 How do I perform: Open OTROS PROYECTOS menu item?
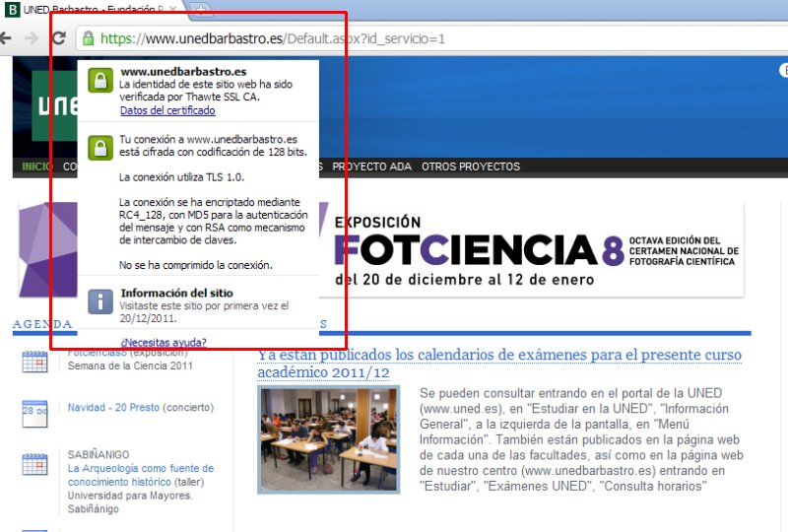coord(470,166)
